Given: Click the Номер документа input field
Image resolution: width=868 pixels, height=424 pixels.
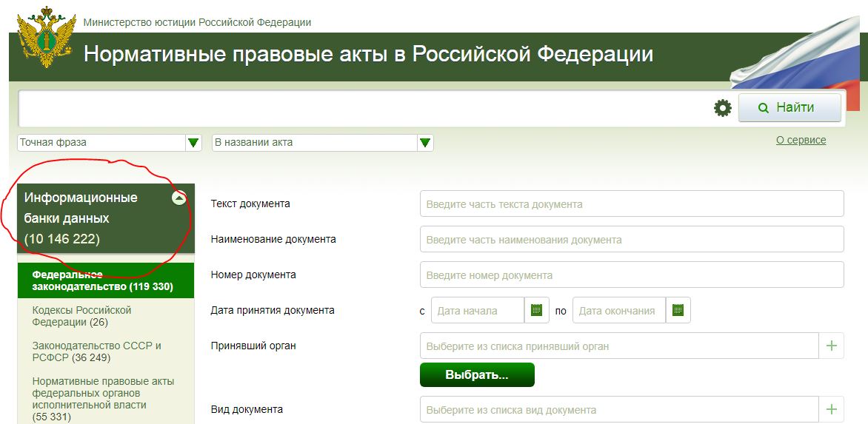Looking at the screenshot, I should pyautogui.click(x=632, y=275).
